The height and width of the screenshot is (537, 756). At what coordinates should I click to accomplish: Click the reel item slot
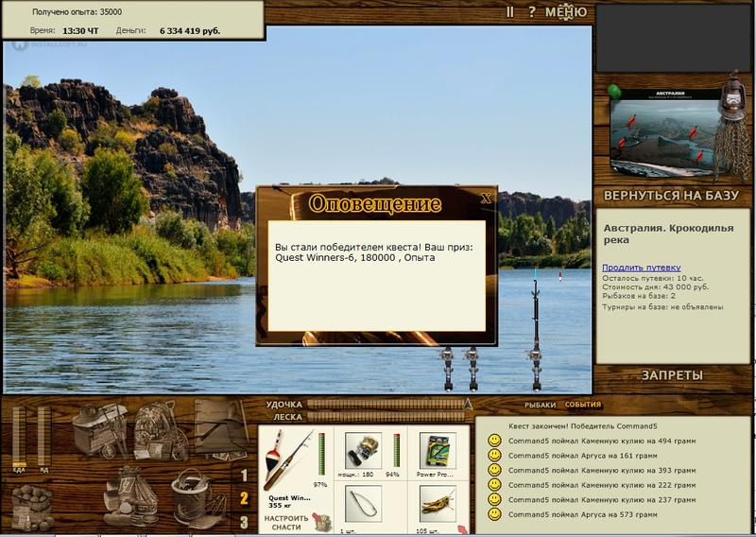click(363, 451)
